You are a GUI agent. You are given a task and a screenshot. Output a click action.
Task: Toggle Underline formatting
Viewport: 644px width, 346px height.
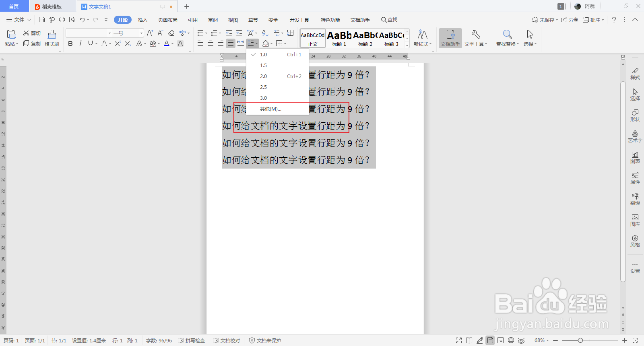91,43
